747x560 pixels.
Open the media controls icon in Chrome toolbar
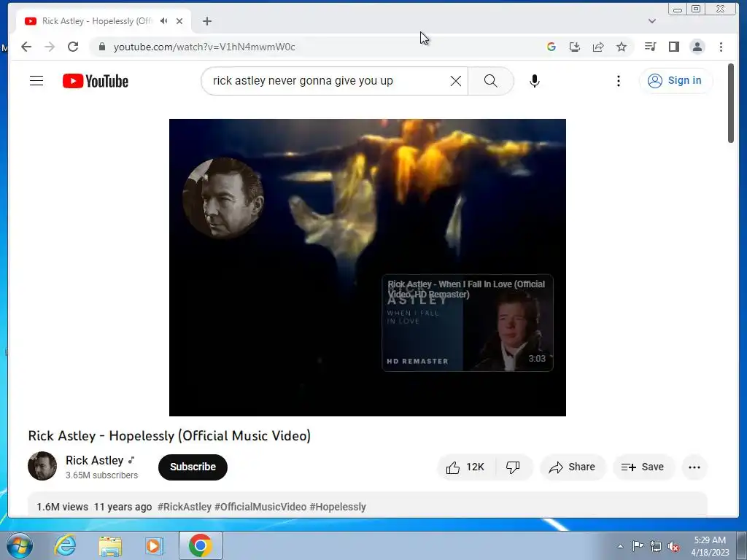[x=650, y=47]
